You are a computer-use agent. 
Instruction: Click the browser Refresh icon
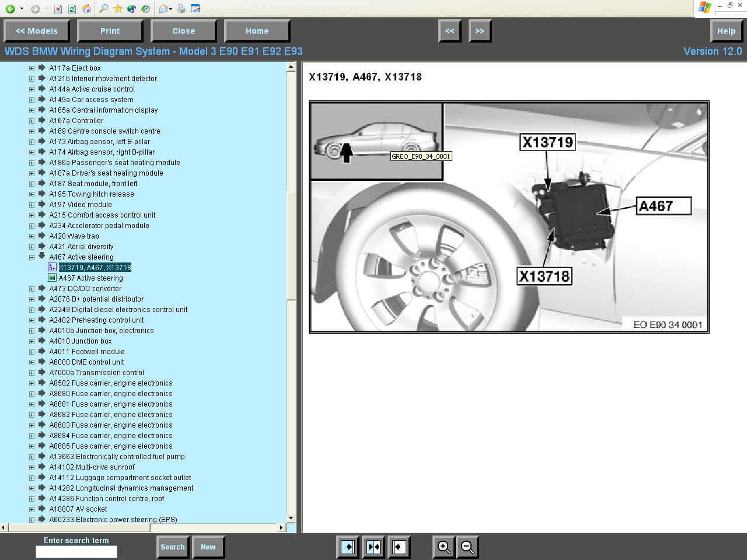click(72, 9)
